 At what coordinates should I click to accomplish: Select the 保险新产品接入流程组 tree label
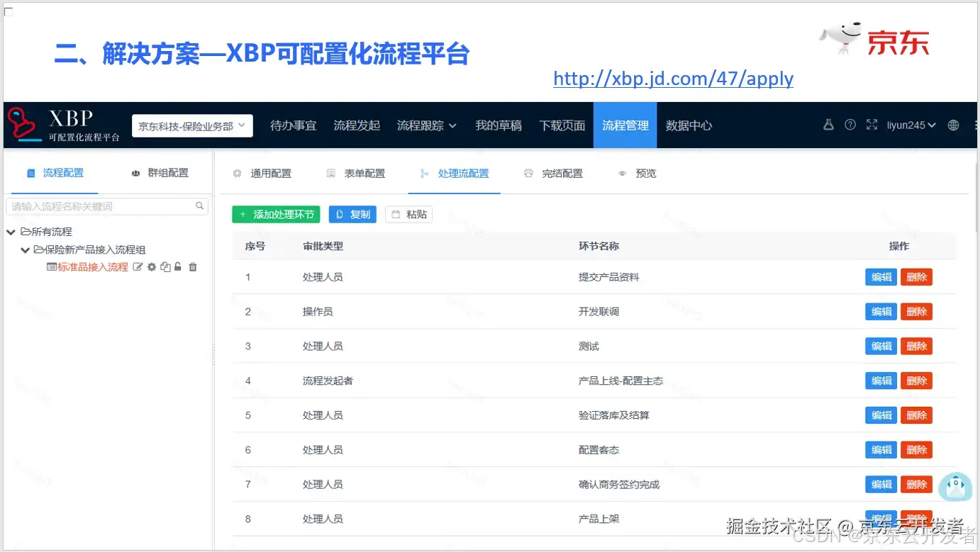(95, 249)
